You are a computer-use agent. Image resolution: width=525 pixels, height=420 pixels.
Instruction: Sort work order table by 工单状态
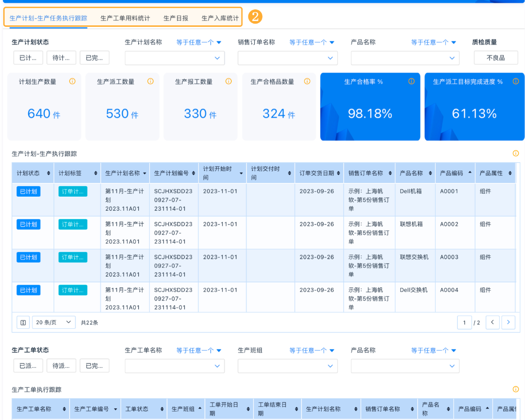tap(162, 409)
